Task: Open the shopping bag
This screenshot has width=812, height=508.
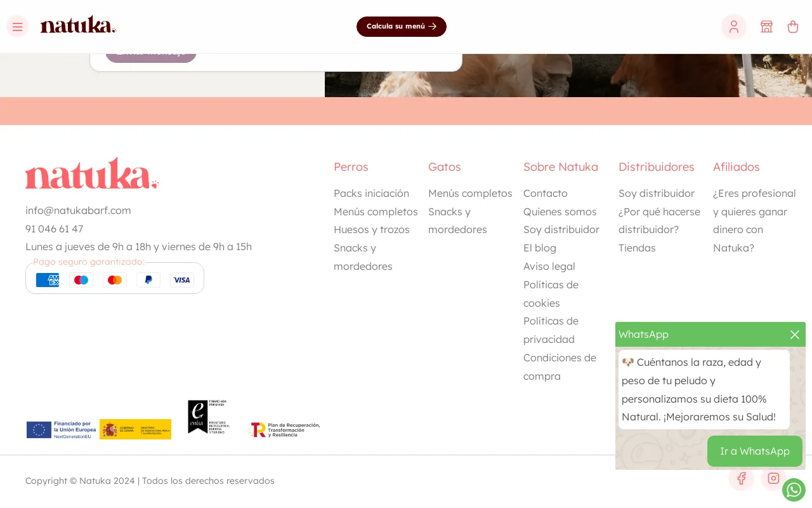Action: [x=793, y=27]
